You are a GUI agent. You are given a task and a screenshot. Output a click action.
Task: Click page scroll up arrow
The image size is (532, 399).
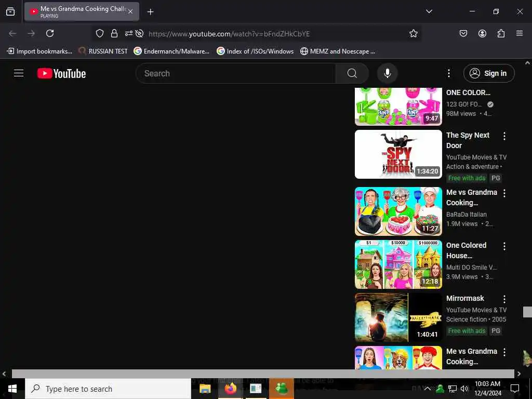(527, 63)
